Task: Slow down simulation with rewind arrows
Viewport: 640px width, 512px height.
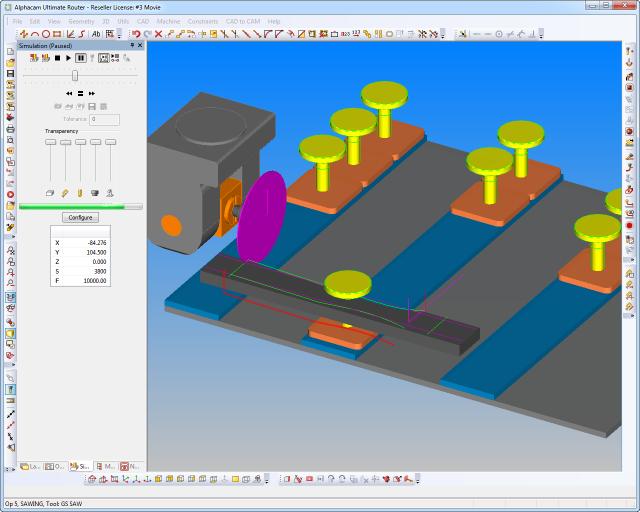Action: [69, 93]
